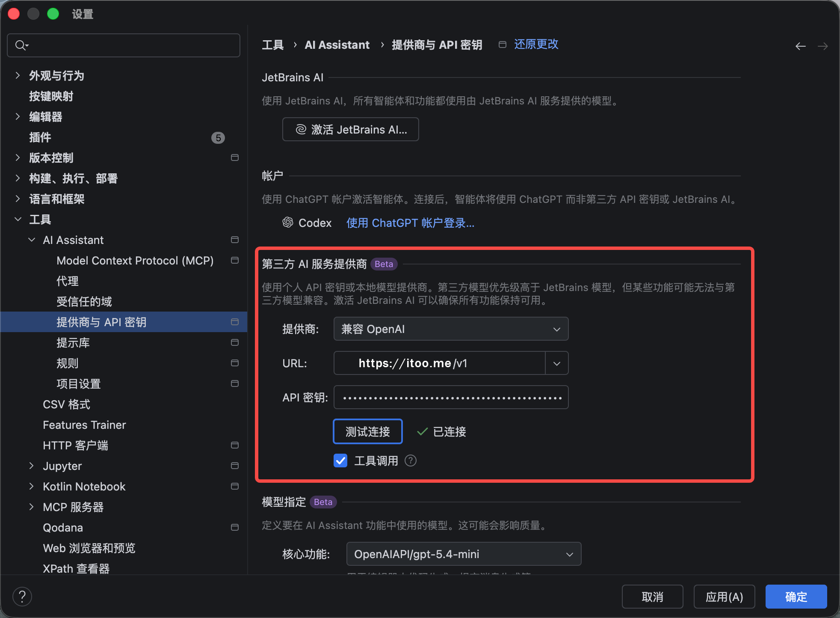The height and width of the screenshot is (618, 840).
Task: Open help via the bottom-left question mark button
Action: (x=22, y=597)
